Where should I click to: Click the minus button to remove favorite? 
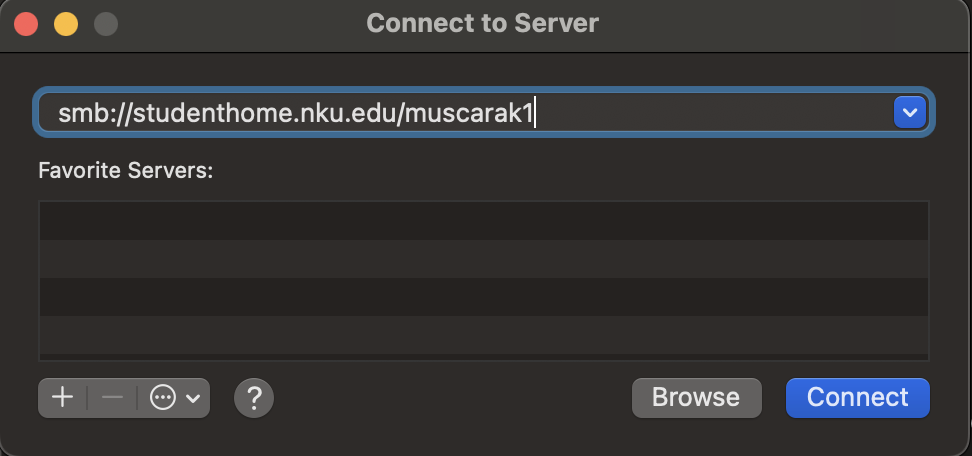pyautogui.click(x=112, y=397)
